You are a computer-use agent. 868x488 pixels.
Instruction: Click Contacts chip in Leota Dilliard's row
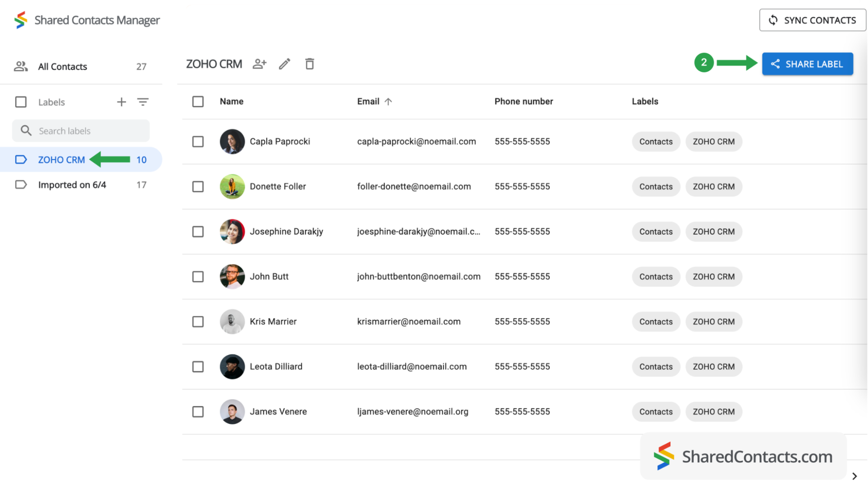click(x=656, y=367)
